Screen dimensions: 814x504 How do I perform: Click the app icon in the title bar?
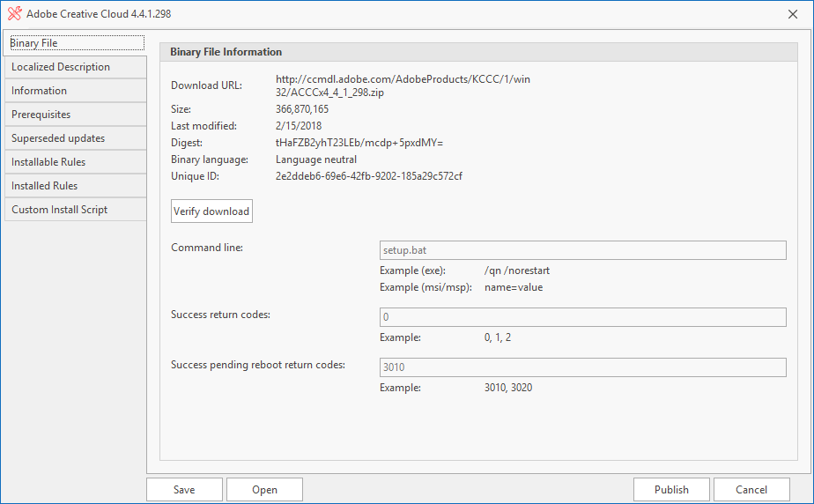(14, 13)
